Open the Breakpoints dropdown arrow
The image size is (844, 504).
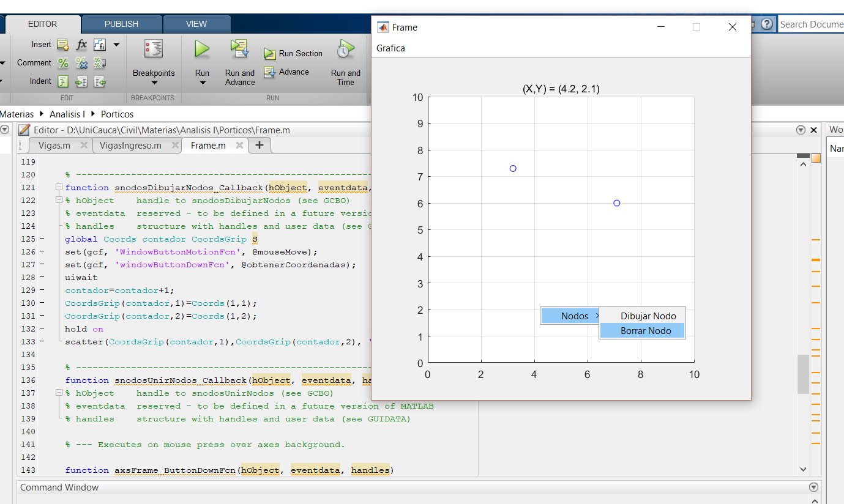pos(154,83)
